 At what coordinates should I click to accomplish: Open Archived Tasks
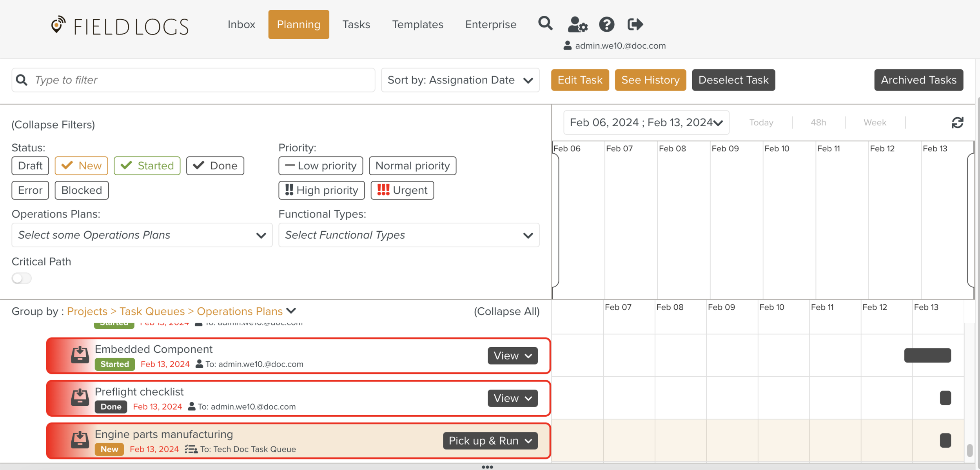918,80
